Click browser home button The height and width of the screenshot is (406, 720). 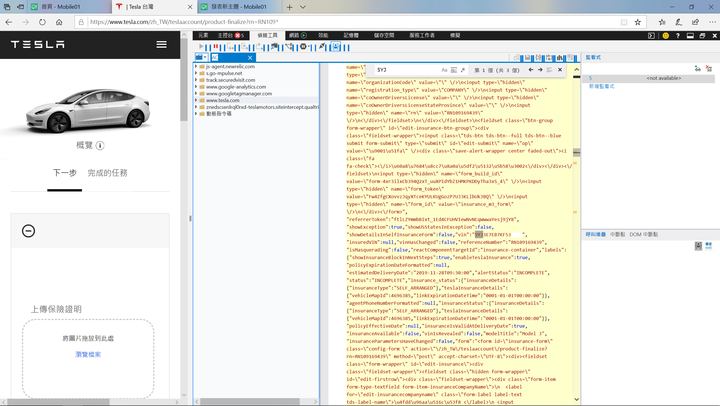[x=59, y=22]
